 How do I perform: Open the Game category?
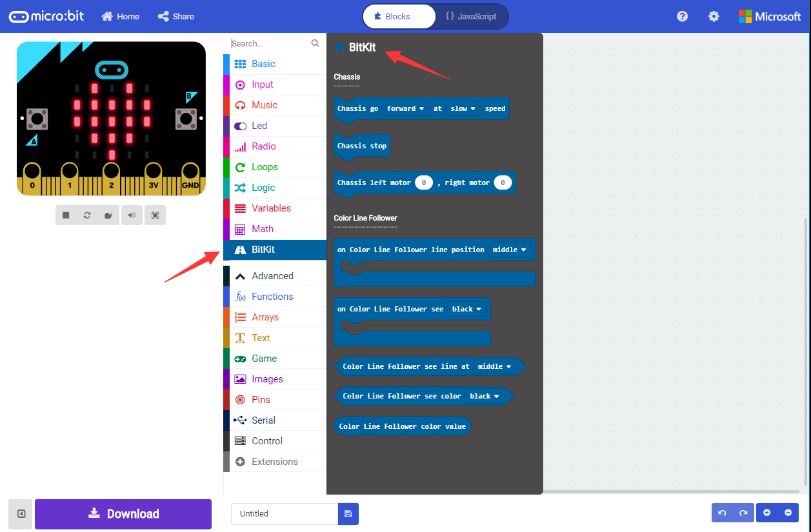click(275, 359)
